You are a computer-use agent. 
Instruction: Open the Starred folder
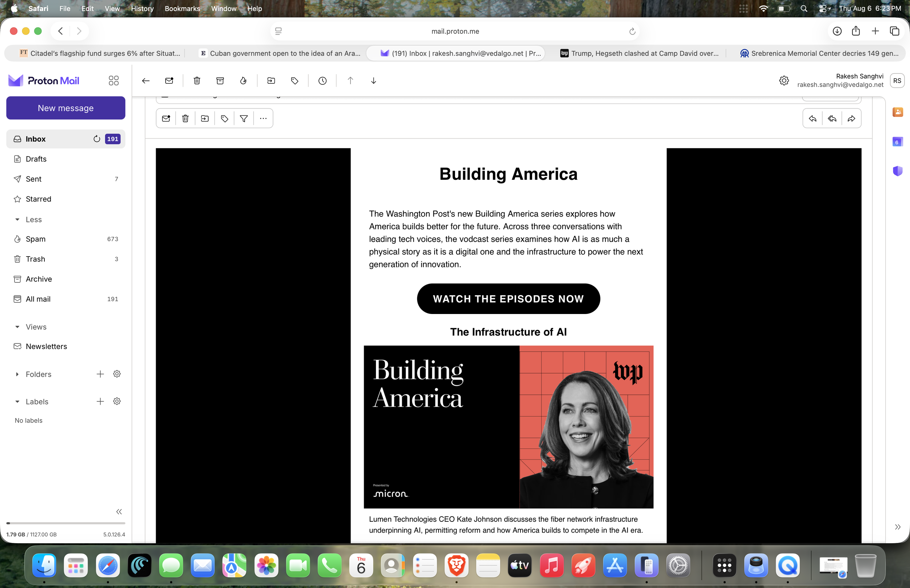[x=66, y=199]
